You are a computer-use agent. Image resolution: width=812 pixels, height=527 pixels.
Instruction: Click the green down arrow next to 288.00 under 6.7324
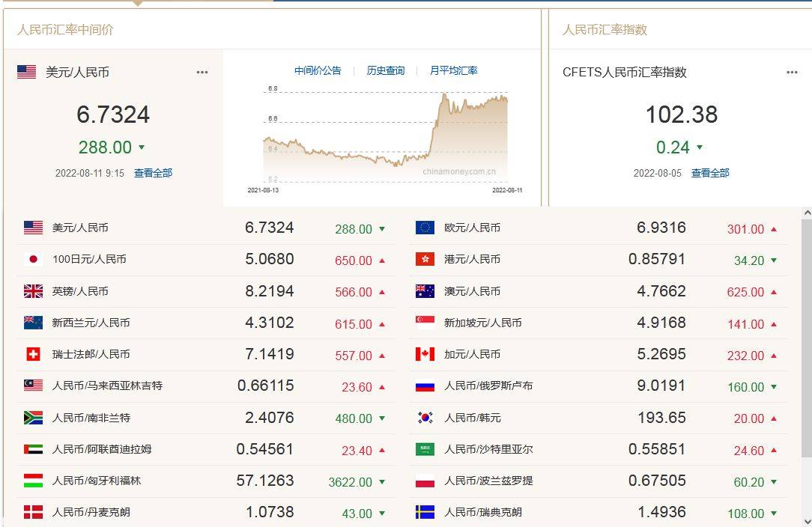pos(142,147)
